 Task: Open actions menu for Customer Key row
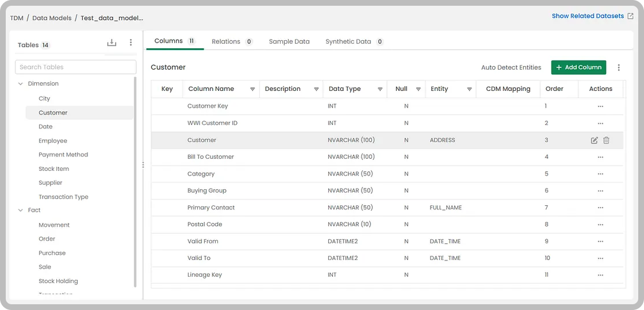point(600,106)
